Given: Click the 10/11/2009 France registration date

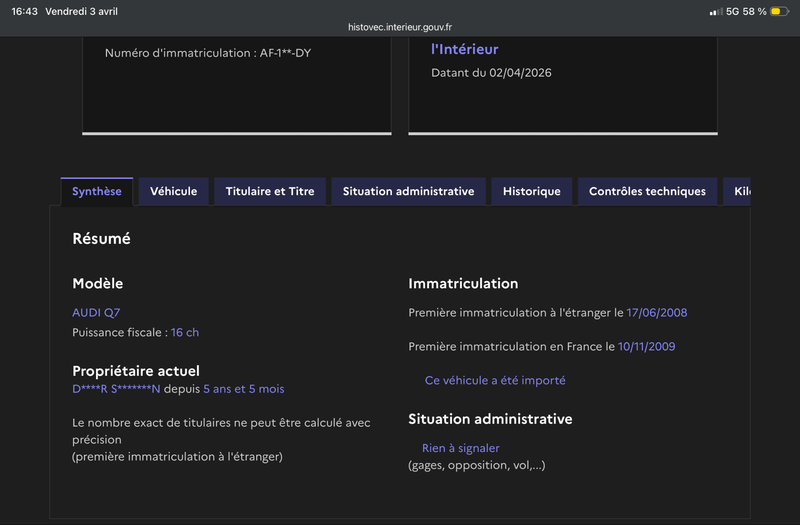Looking at the screenshot, I should click(649, 346).
